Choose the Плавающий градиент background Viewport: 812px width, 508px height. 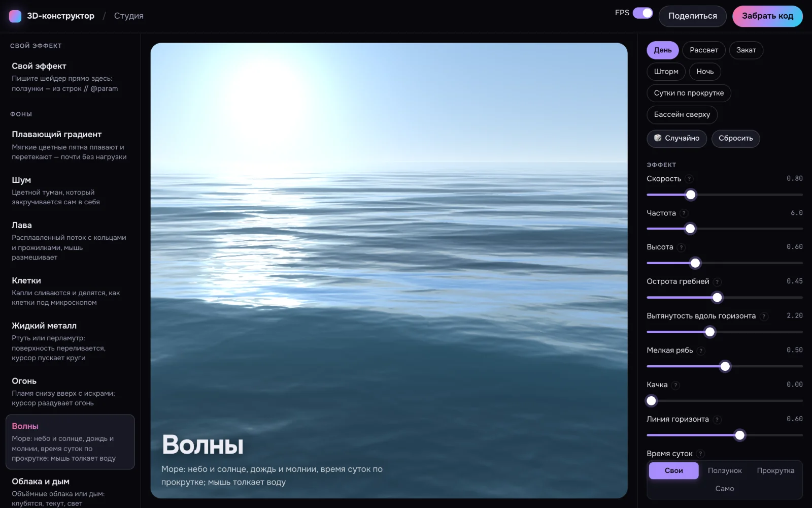[x=70, y=145]
